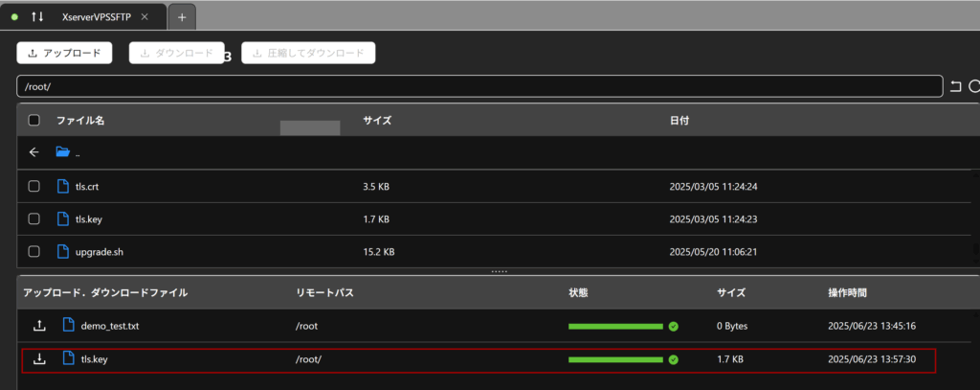This screenshot has height=390, width=980.
Task: Switch to the XserverVPSSFTP tab
Action: click(96, 16)
